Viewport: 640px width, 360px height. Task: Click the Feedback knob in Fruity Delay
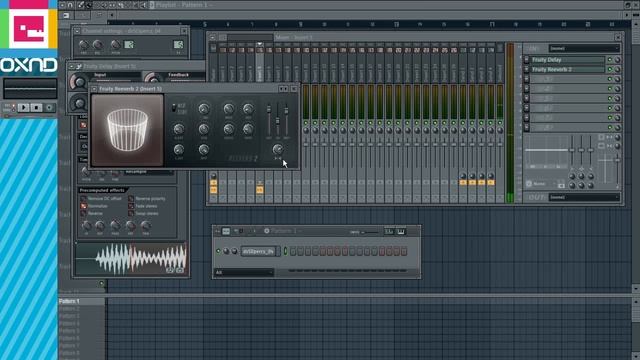[152, 78]
